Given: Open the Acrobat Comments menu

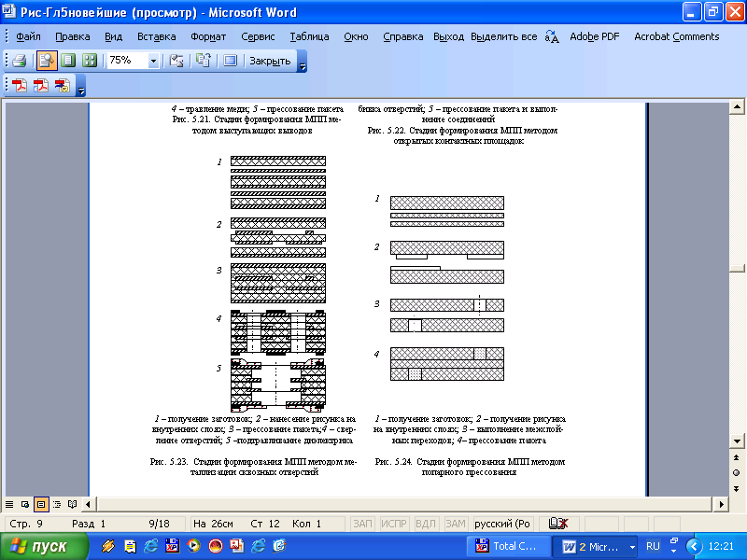Looking at the screenshot, I should [676, 36].
